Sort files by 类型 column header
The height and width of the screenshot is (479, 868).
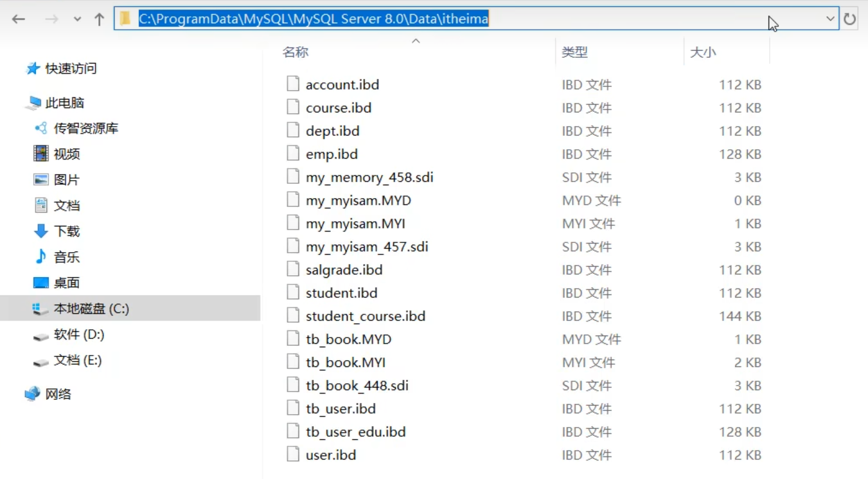coord(574,52)
